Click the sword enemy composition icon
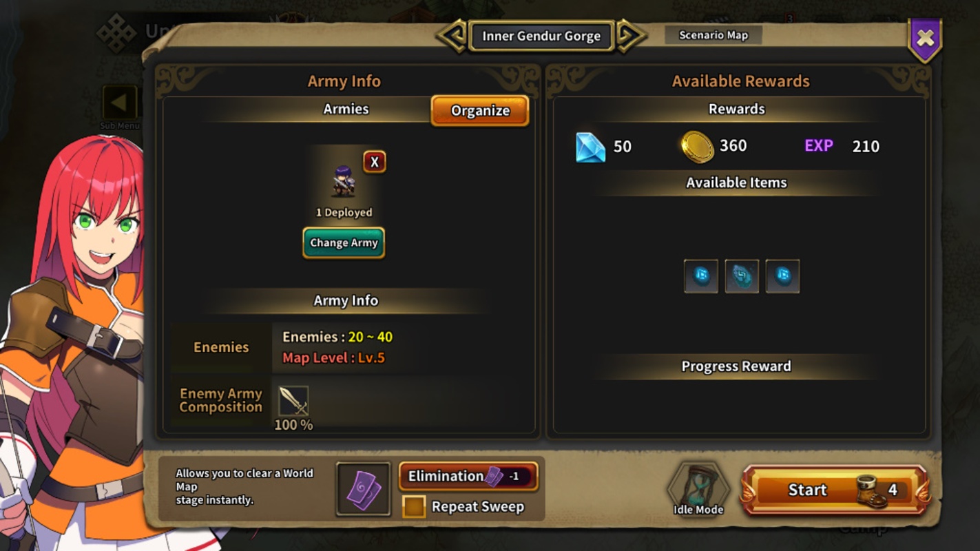Screen dimensions: 980x551 pos(293,401)
